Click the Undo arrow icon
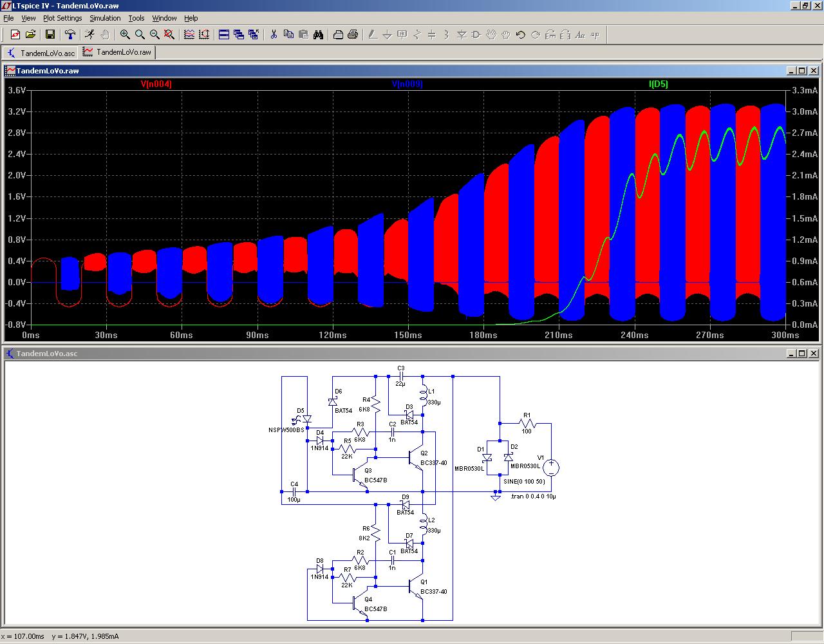The image size is (824, 644). [521, 35]
